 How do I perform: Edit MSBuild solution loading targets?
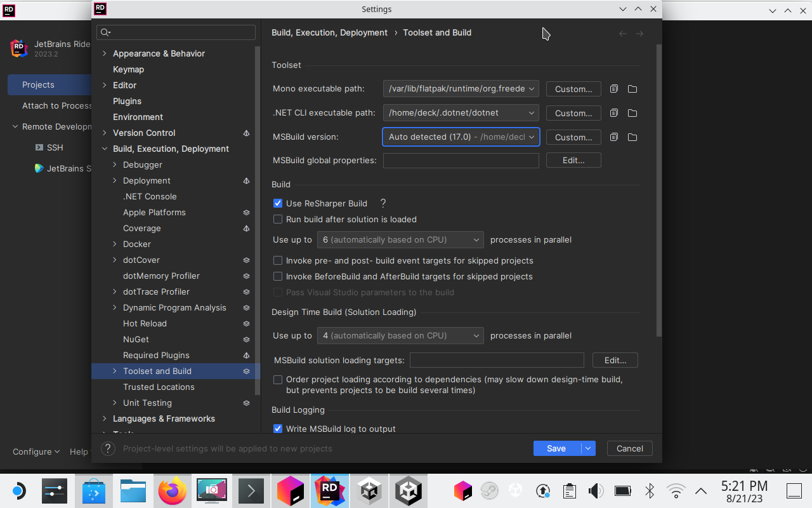[x=615, y=360]
